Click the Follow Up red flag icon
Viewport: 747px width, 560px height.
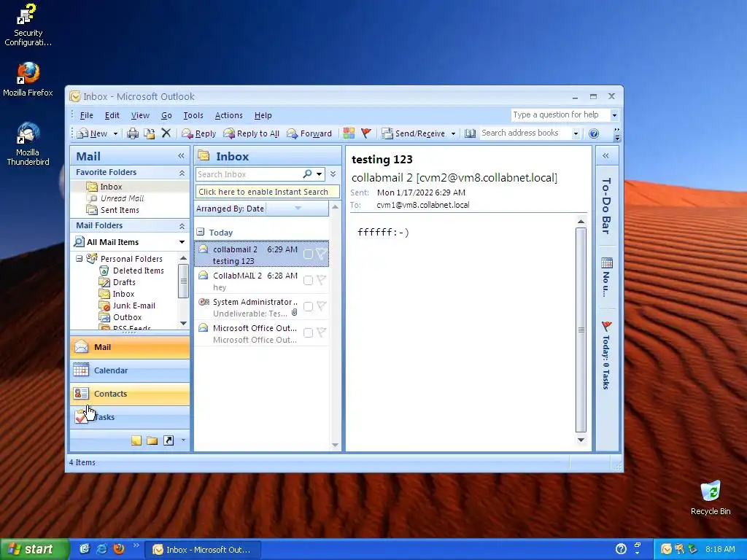pyautogui.click(x=366, y=133)
